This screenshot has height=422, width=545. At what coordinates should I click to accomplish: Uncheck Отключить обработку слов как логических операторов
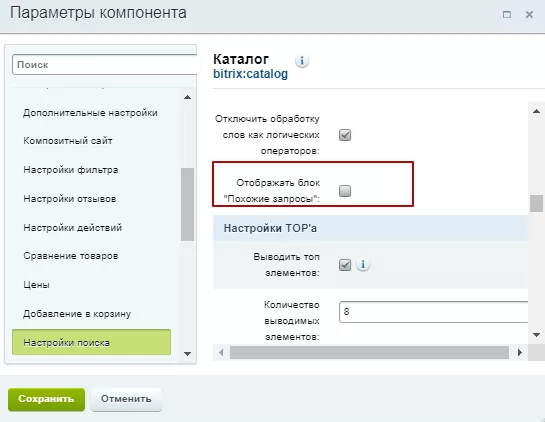click(x=345, y=135)
